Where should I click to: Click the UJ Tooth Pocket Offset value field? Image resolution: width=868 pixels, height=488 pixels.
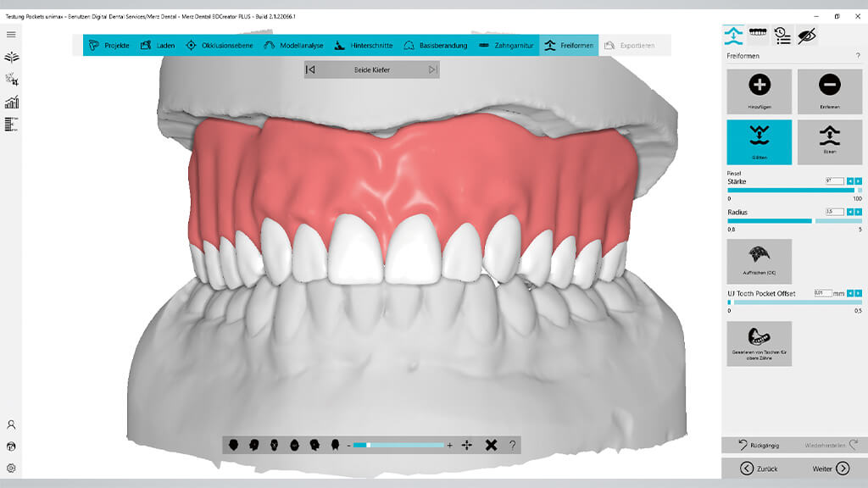coord(822,293)
